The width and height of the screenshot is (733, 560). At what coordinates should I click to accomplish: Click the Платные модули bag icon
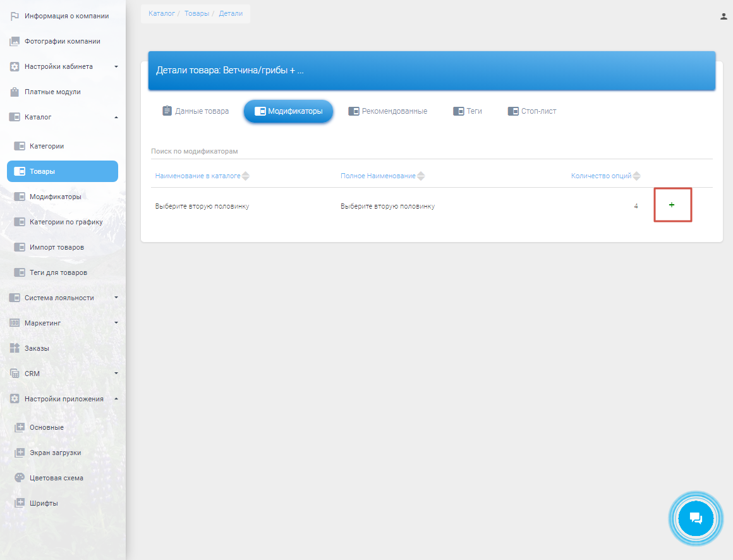tap(15, 92)
